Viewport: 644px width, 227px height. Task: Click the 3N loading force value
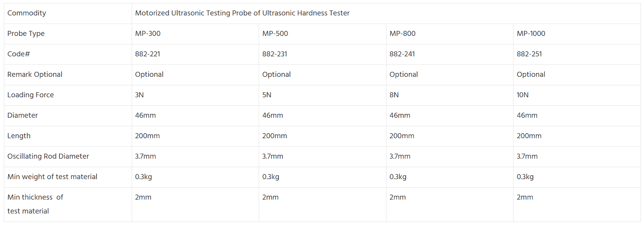coord(139,95)
